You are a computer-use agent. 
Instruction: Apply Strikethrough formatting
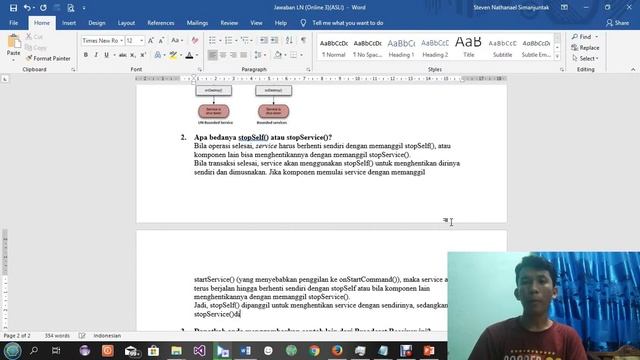click(122, 55)
